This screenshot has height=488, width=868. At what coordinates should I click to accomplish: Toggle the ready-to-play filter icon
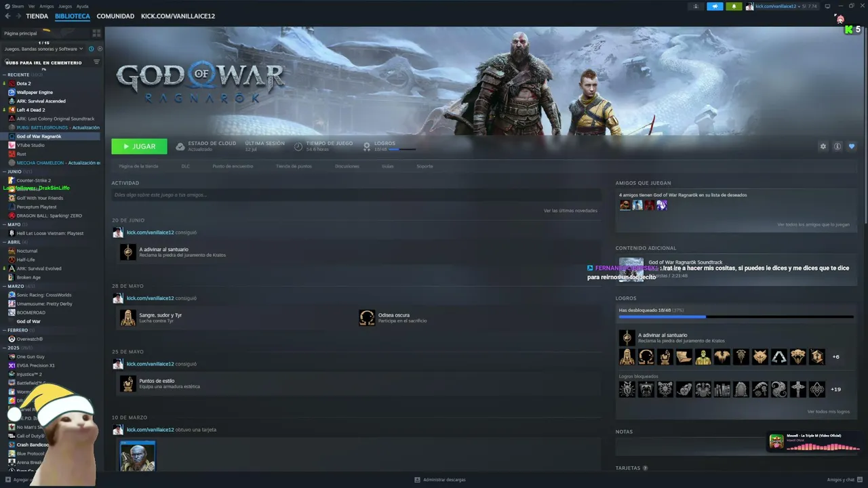[x=100, y=49]
